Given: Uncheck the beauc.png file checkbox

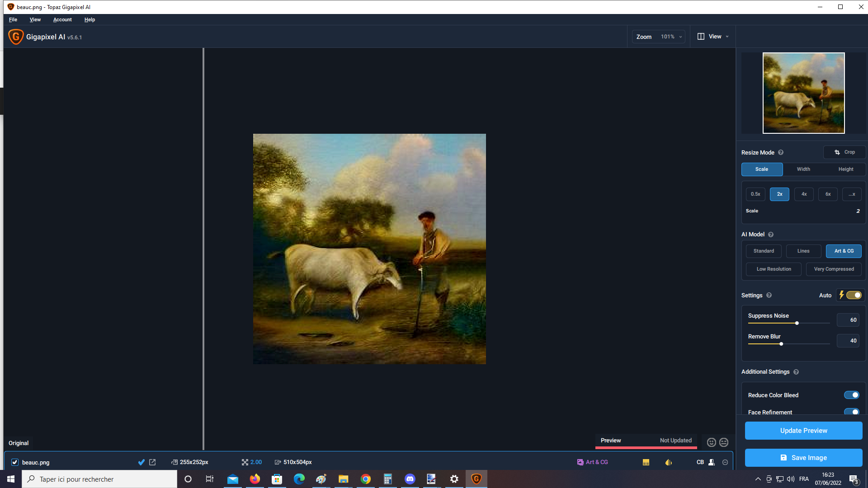Looking at the screenshot, I should (15, 462).
